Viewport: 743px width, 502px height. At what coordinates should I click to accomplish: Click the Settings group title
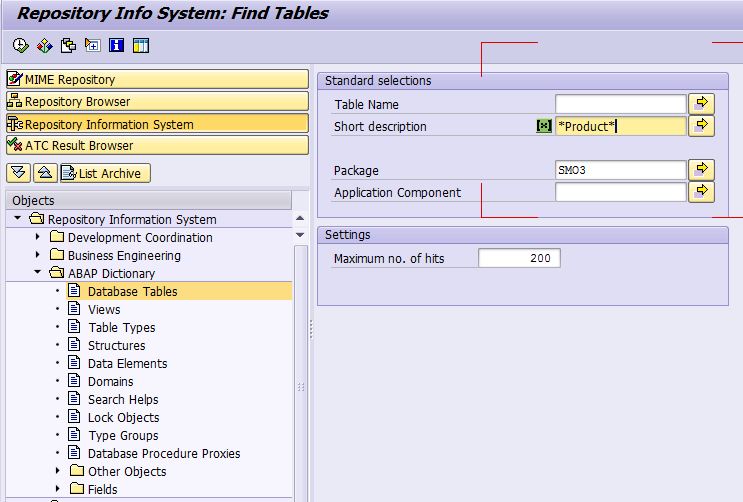coord(347,235)
